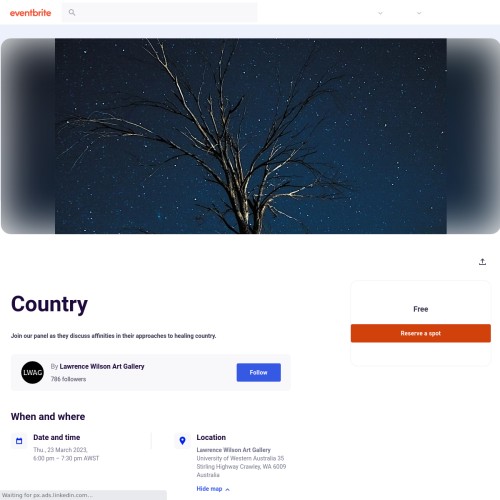Viewport: 500px width, 500px height.
Task: Click the 786 followers count
Action: tap(68, 379)
